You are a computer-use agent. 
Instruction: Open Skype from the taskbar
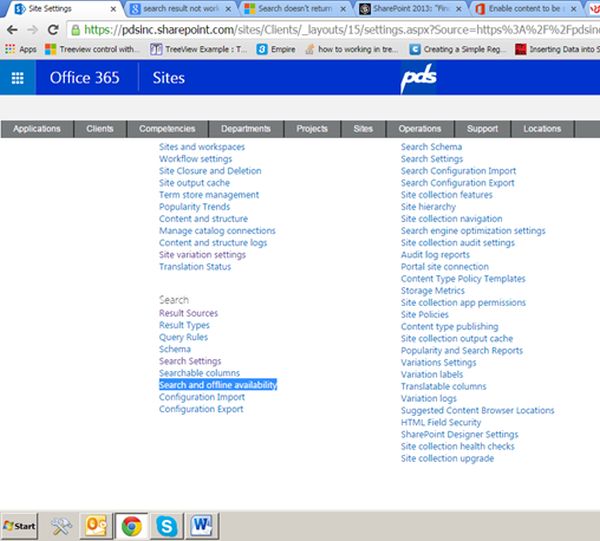point(166,526)
